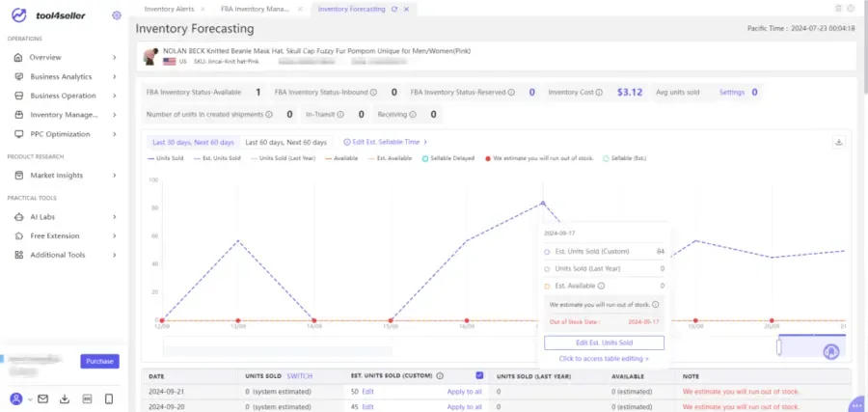Click the Market Insights icon
The width and height of the screenshot is (868, 412).
tap(19, 175)
